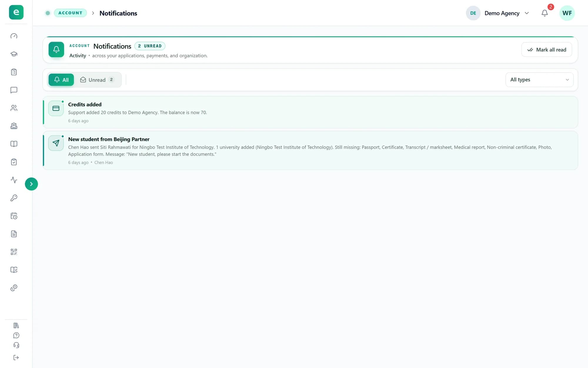Open the Demo Agency switcher dropdown
588x368 pixels.
(x=498, y=13)
